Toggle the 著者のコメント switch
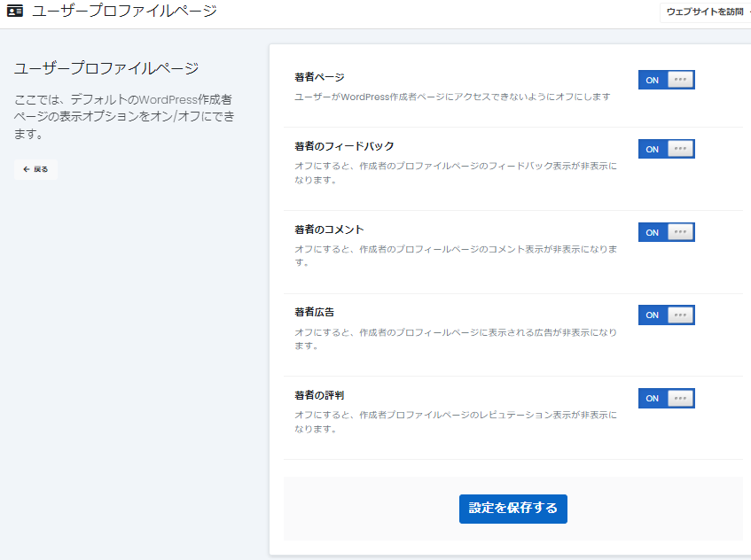Viewport: 751px width, 560px height. click(x=666, y=232)
